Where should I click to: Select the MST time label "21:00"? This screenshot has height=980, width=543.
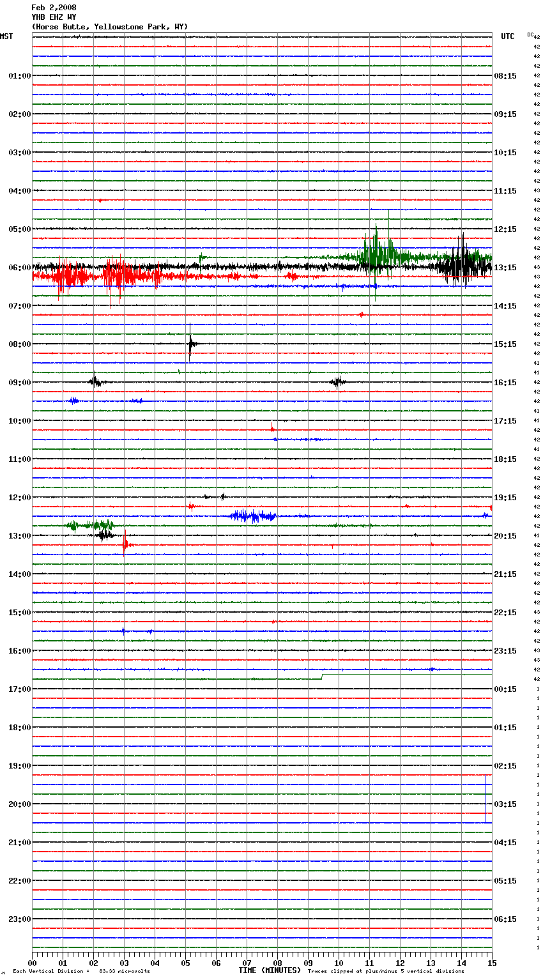point(20,843)
